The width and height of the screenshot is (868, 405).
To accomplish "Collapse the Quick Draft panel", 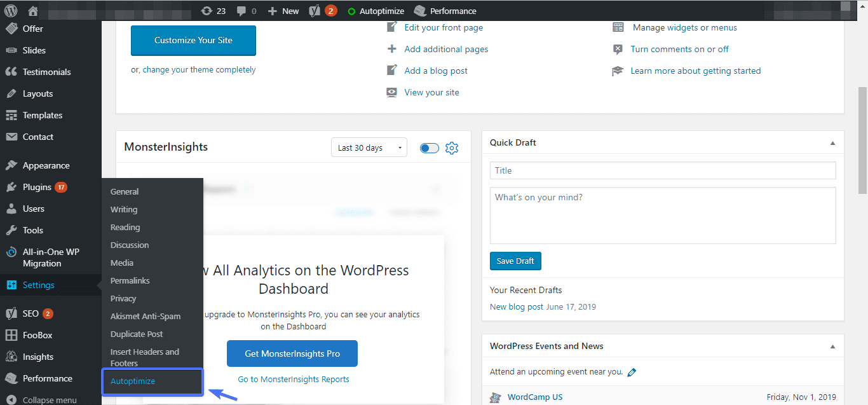I will click(832, 143).
